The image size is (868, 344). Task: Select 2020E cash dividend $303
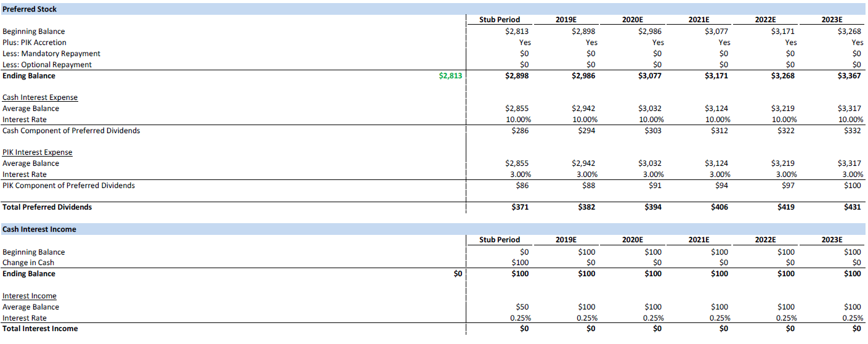[x=654, y=131]
